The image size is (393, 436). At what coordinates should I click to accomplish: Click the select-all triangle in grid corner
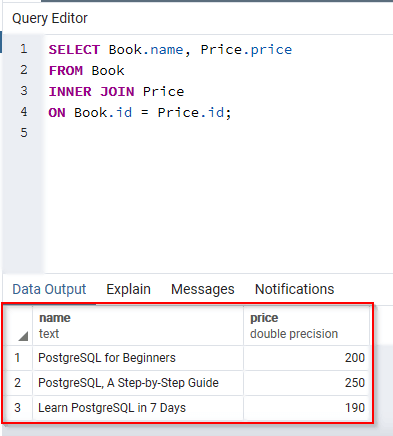click(x=23, y=336)
